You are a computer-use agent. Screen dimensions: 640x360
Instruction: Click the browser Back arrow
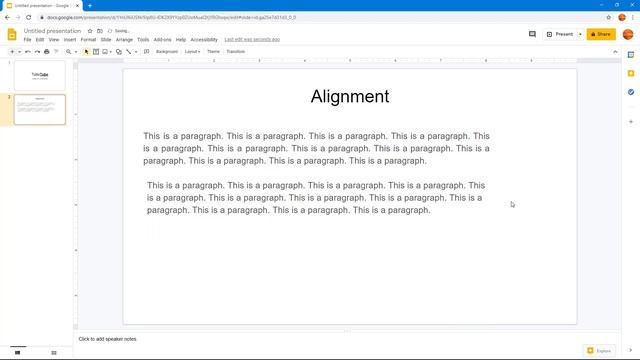7,18
